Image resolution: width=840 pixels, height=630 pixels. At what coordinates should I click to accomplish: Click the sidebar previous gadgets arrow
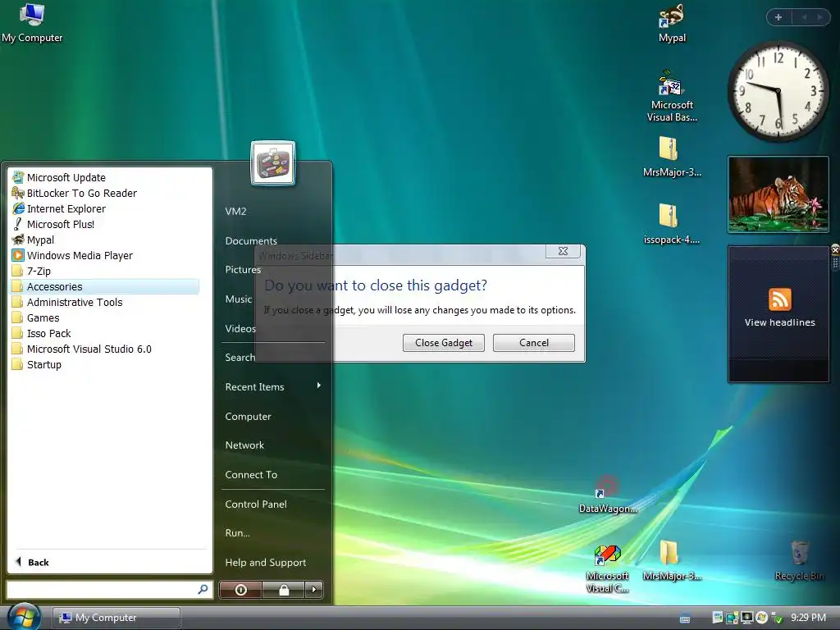[x=804, y=17]
